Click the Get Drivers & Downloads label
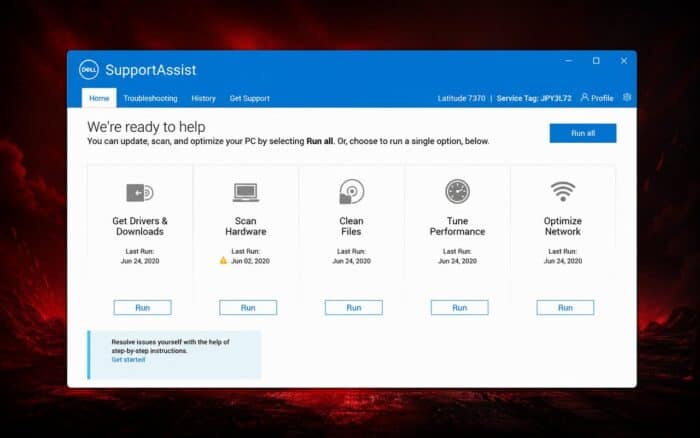Viewport: 700px width, 438px height. pos(140,226)
